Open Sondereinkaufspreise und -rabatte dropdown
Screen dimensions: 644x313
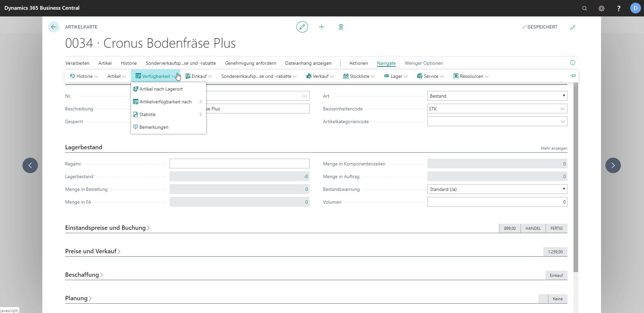tap(259, 76)
